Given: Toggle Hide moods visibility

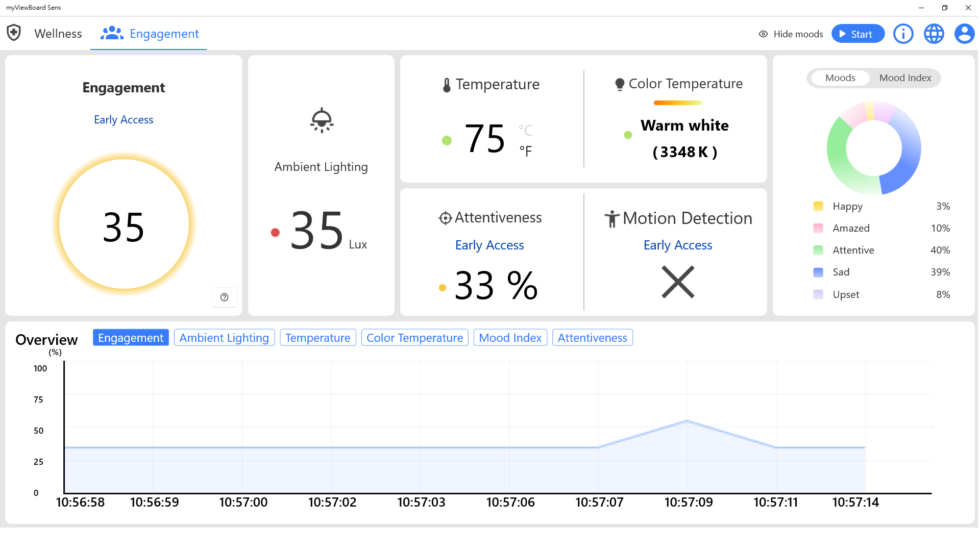Looking at the screenshot, I should coord(791,34).
